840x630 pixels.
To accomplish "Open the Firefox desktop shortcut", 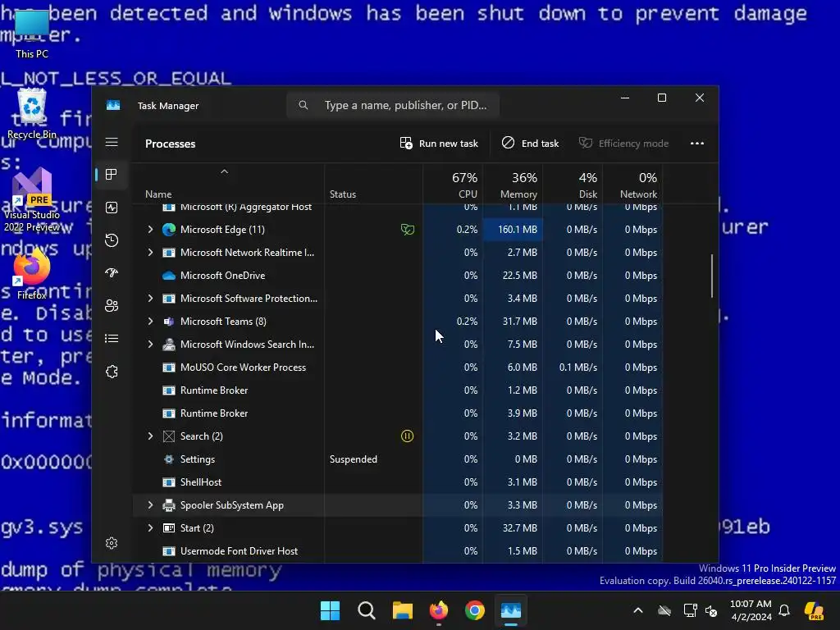I will tap(32, 273).
